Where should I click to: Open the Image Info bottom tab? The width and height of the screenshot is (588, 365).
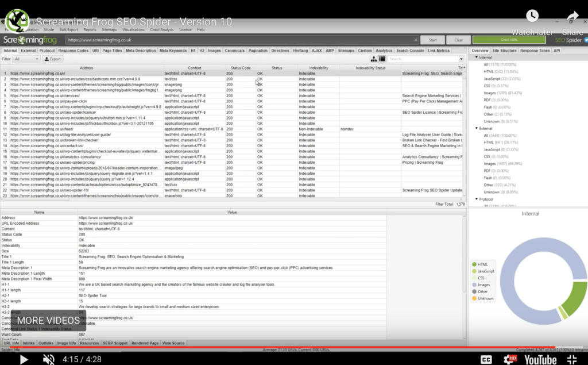point(67,343)
